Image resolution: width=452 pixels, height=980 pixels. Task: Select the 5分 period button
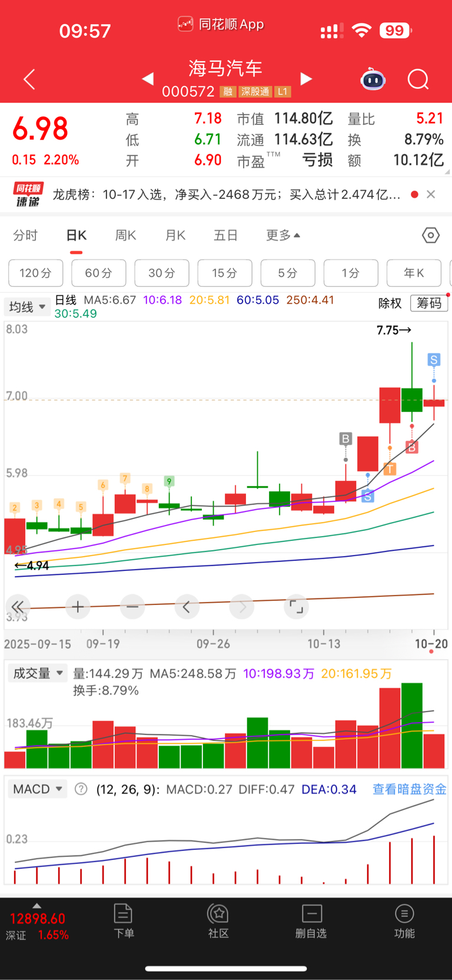click(288, 273)
